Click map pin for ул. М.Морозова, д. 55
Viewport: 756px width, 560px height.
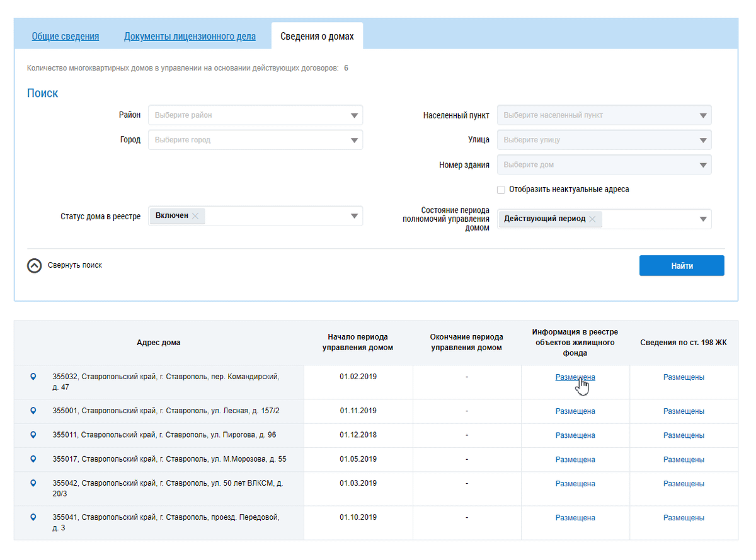(33, 459)
